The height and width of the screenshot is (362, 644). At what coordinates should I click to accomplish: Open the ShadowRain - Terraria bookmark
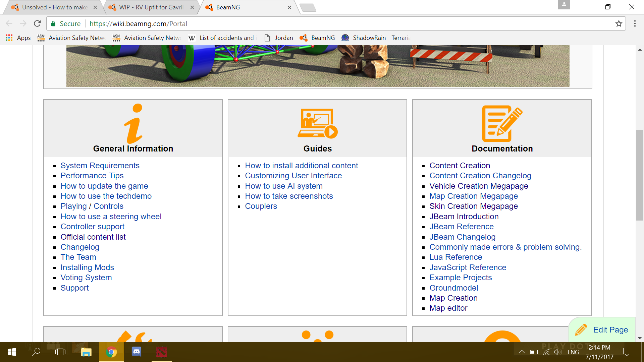(x=376, y=38)
